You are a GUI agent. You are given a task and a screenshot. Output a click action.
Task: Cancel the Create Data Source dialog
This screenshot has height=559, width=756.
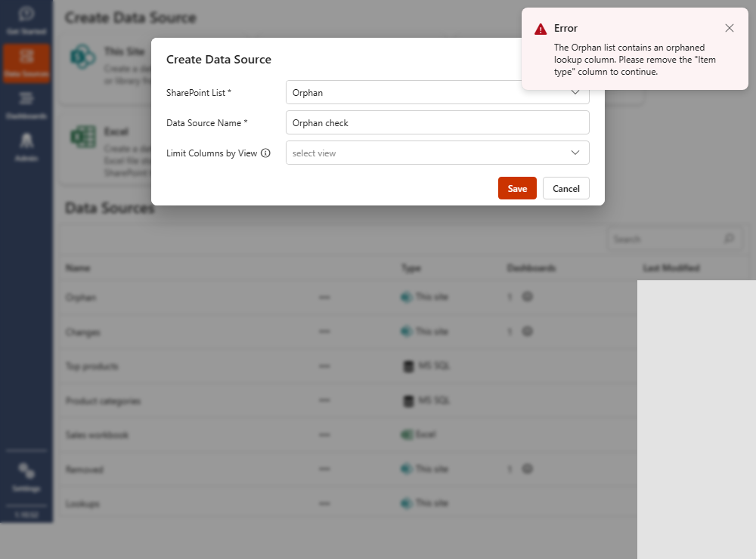565,188
